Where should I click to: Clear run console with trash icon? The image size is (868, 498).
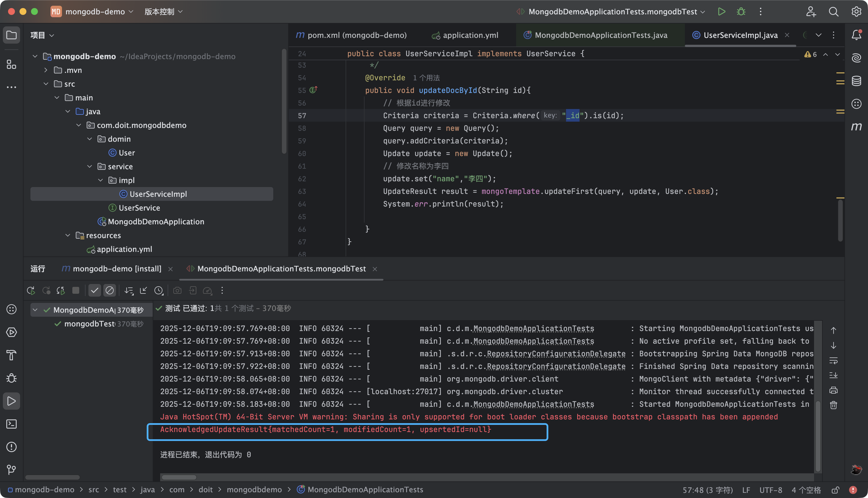pos(834,405)
